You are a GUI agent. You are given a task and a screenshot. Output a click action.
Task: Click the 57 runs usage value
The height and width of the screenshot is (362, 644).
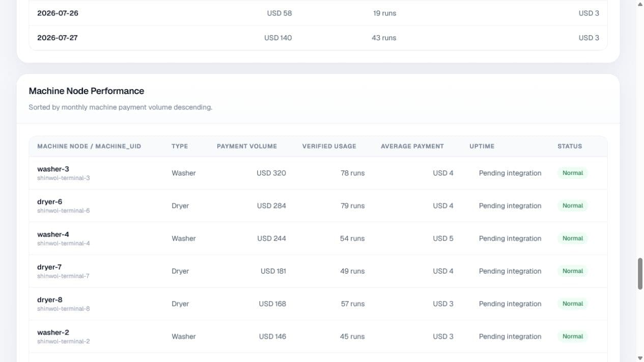point(353,304)
